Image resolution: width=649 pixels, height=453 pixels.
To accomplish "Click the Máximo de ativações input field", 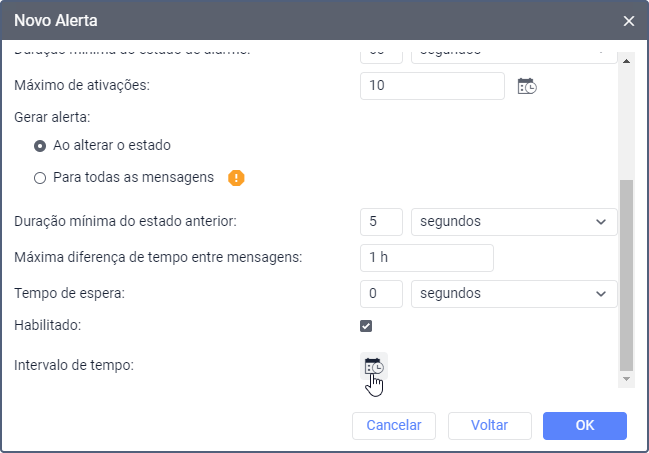I will [x=432, y=86].
